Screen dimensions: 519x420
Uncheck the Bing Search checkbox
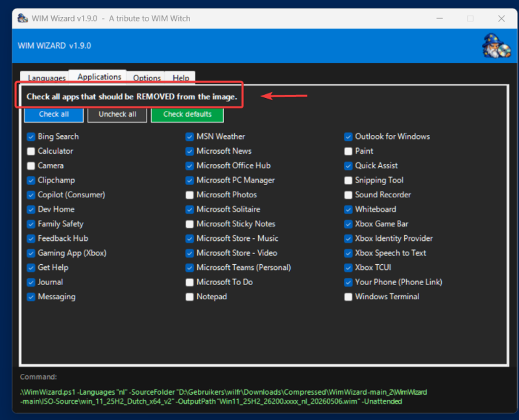coord(30,137)
